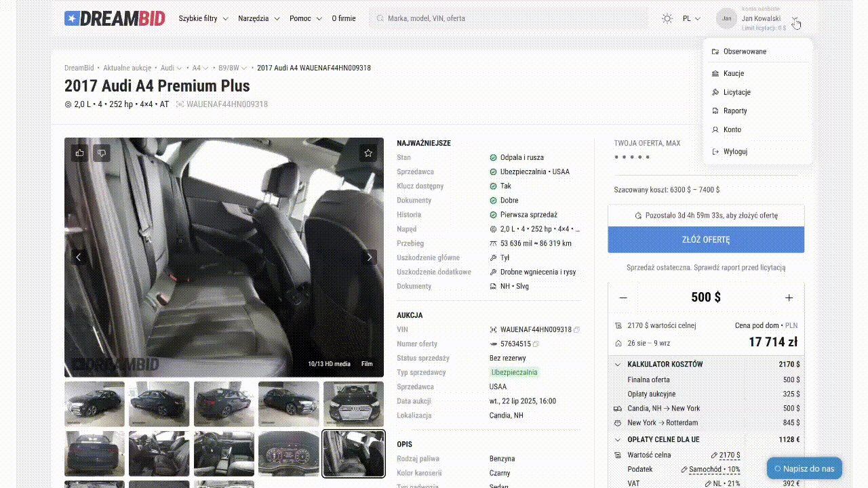The image size is (868, 488).
Task: Increase the bid with plus button
Action: click(x=789, y=298)
